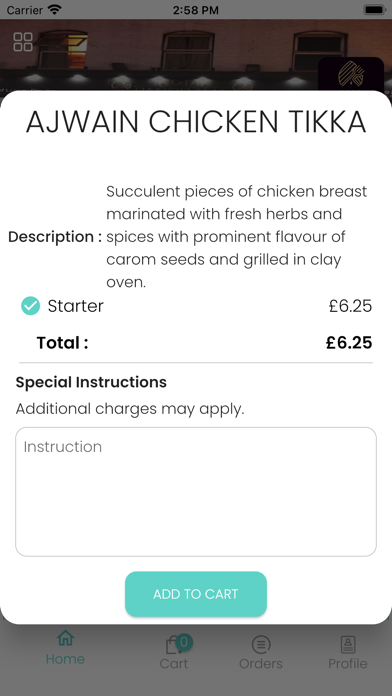Open the Profile person icon
This screenshot has height=696, width=392.
[x=348, y=645]
